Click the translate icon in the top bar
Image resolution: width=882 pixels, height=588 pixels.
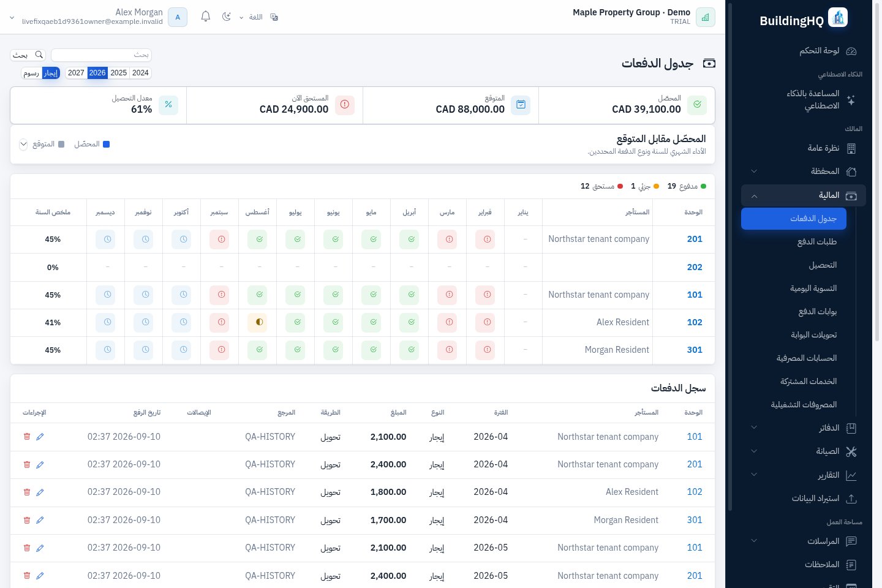[x=274, y=17]
